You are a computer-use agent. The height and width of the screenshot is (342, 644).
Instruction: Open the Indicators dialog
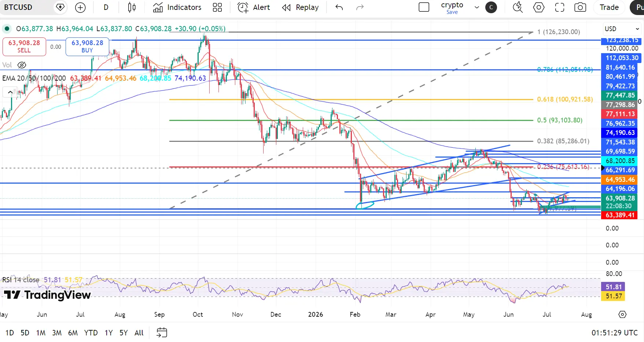[177, 7]
